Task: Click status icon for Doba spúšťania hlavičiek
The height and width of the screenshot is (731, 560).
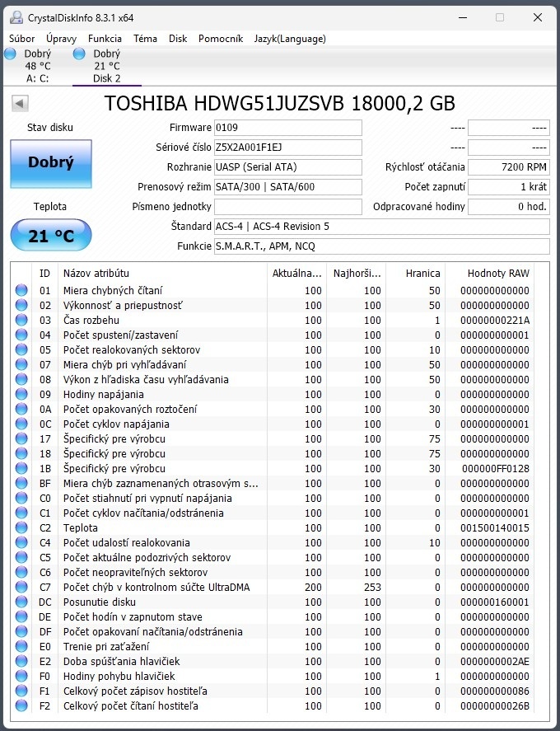Action: [x=21, y=662]
